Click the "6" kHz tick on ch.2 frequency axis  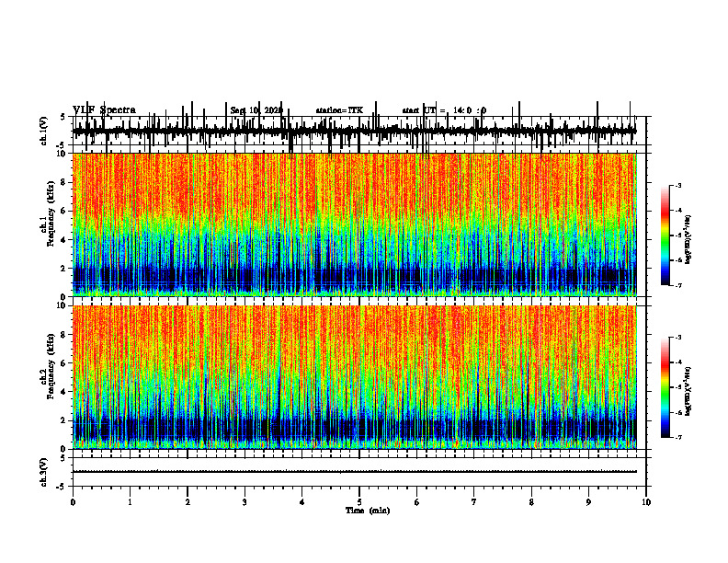(x=63, y=363)
